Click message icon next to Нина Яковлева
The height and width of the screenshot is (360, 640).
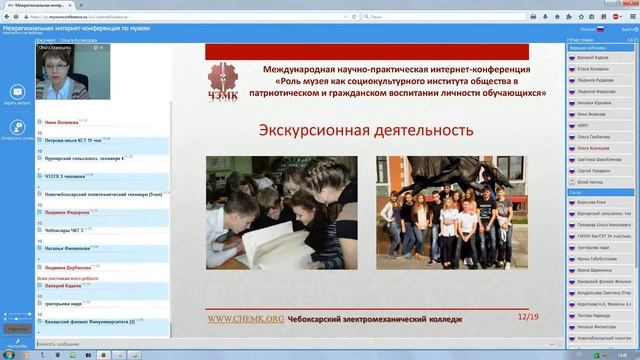pos(40,122)
